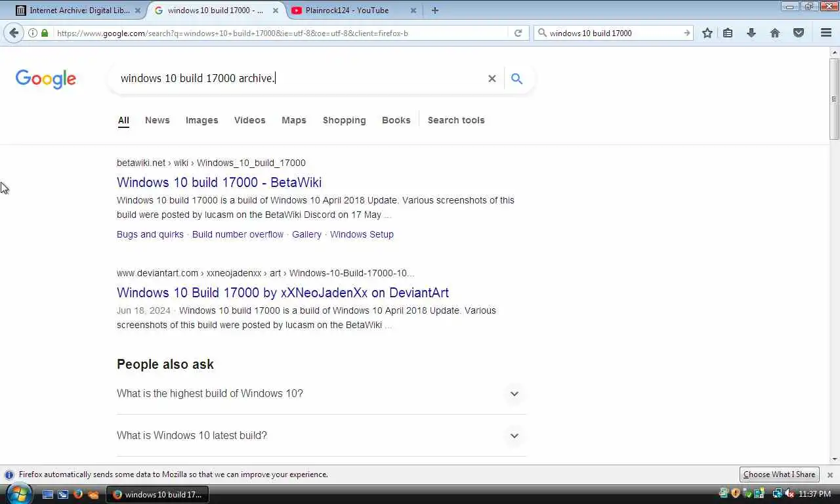
Task: Switch to Videos results
Action: (250, 120)
